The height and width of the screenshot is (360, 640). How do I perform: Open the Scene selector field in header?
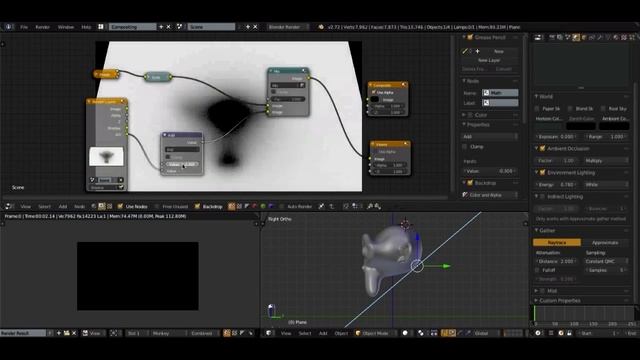211,27
